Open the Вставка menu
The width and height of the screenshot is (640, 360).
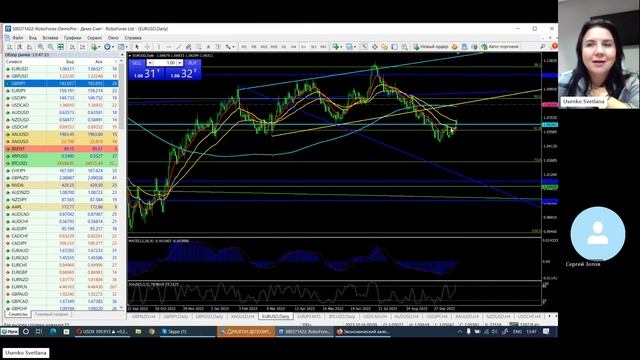click(x=50, y=38)
